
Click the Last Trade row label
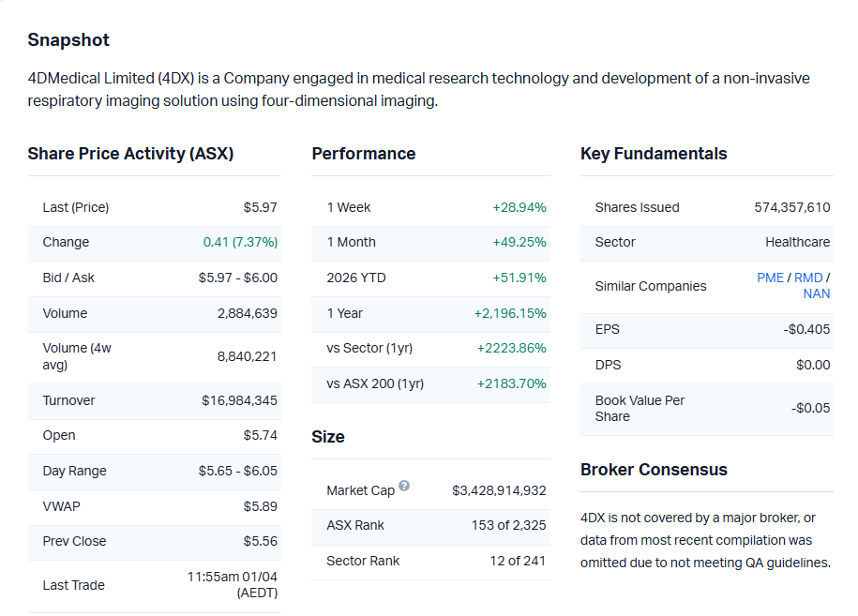(73, 585)
